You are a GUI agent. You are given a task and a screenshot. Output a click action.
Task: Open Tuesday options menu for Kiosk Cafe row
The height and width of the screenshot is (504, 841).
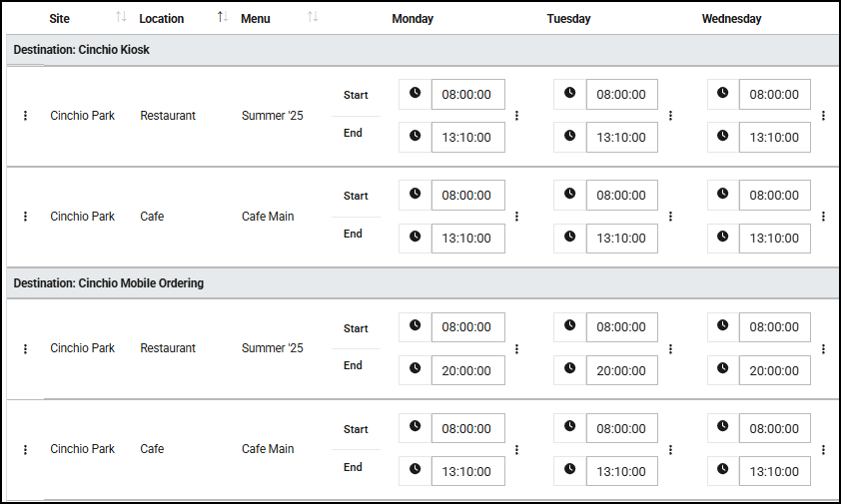(670, 217)
